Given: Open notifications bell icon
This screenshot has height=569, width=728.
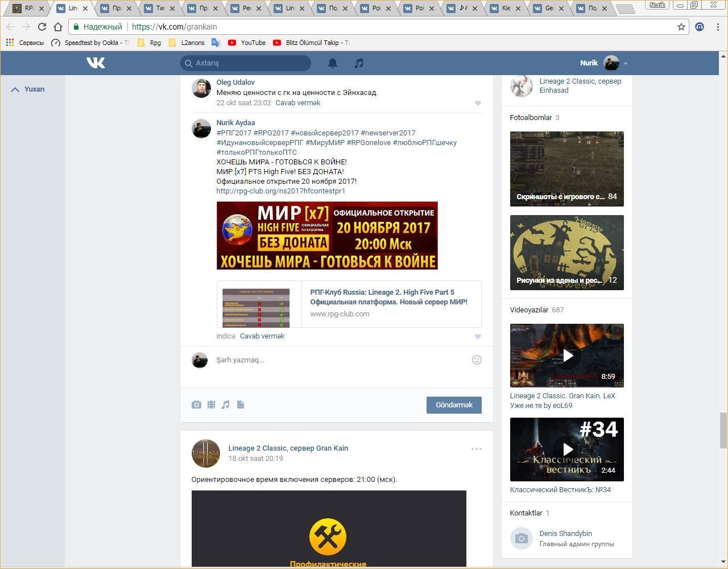Looking at the screenshot, I should tap(333, 63).
